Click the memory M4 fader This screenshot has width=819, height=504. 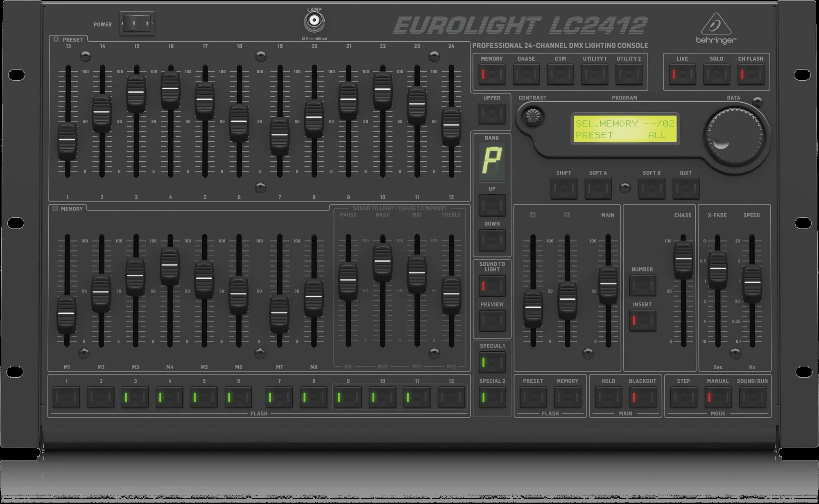170,266
